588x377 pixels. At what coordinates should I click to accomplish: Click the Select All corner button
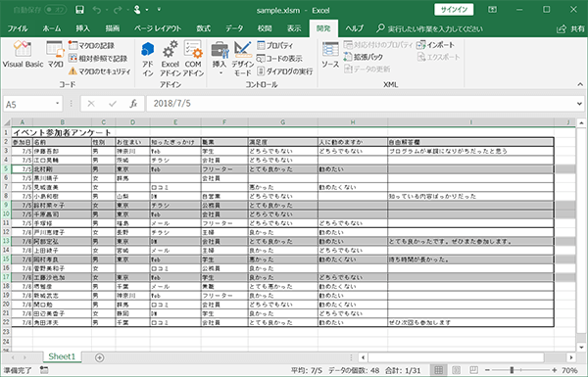[7, 122]
